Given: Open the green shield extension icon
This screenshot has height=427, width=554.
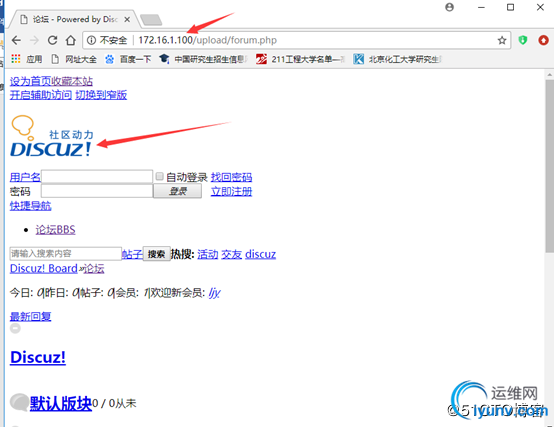Looking at the screenshot, I should pyautogui.click(x=523, y=40).
